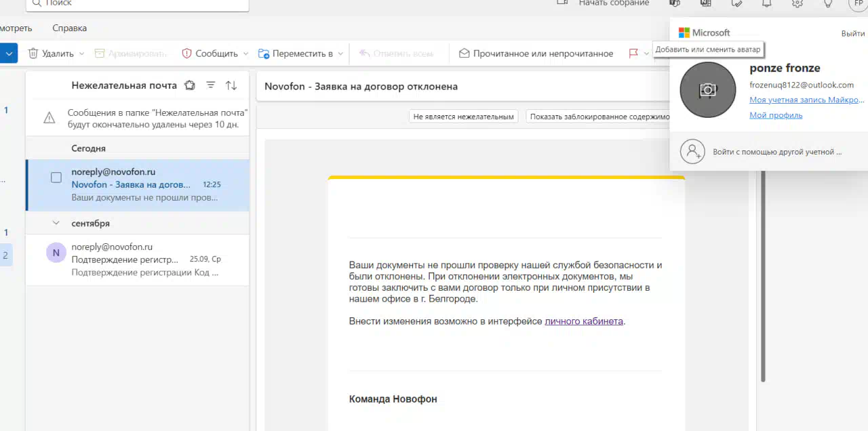868x431 pixels.
Task: Open the flag options dropdown arrow
Action: point(647,54)
